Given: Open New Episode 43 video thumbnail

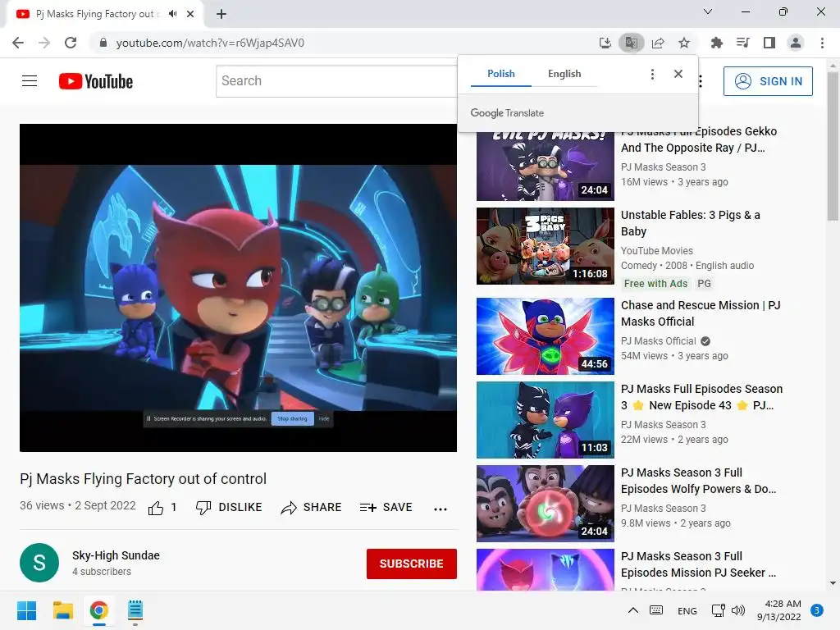Looking at the screenshot, I should click(546, 419).
